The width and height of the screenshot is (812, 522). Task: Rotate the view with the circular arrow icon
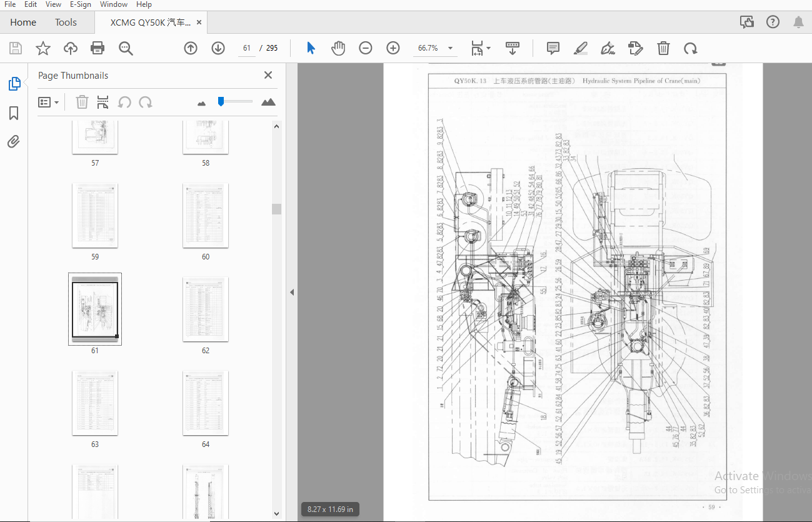click(x=690, y=48)
